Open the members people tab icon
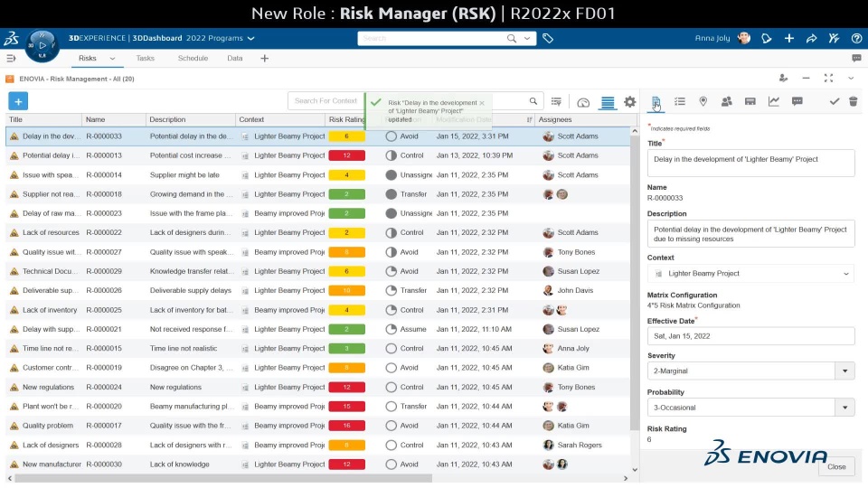This screenshot has height=488, width=868. click(727, 101)
